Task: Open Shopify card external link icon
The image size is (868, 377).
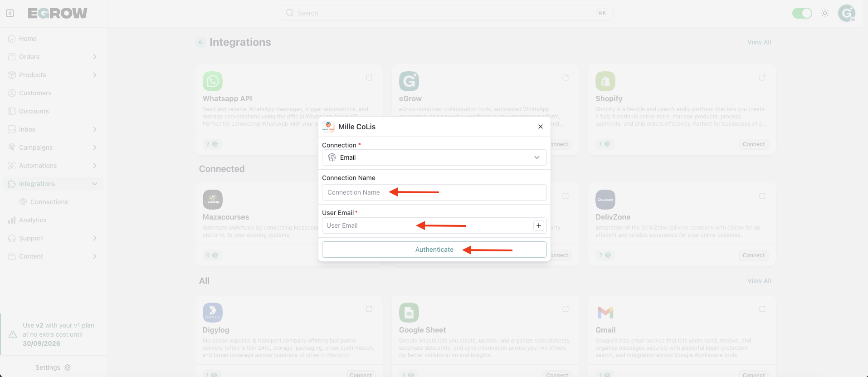Action: [x=762, y=78]
